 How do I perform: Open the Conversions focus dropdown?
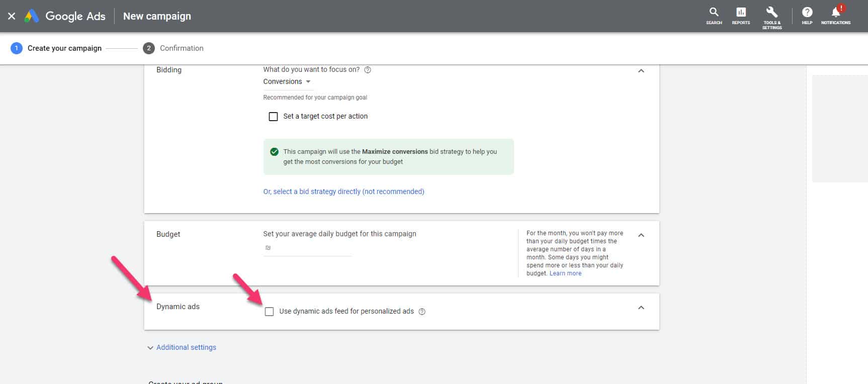[x=287, y=81]
